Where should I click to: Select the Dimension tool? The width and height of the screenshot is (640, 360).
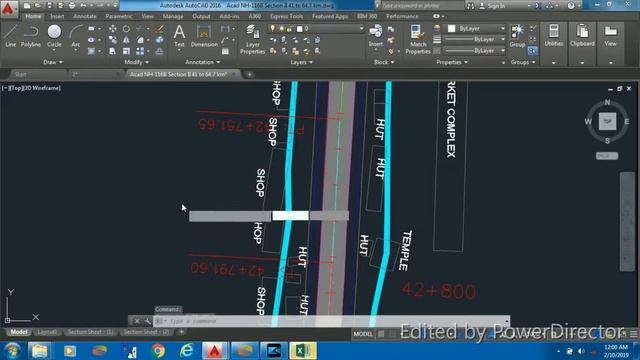(204, 36)
